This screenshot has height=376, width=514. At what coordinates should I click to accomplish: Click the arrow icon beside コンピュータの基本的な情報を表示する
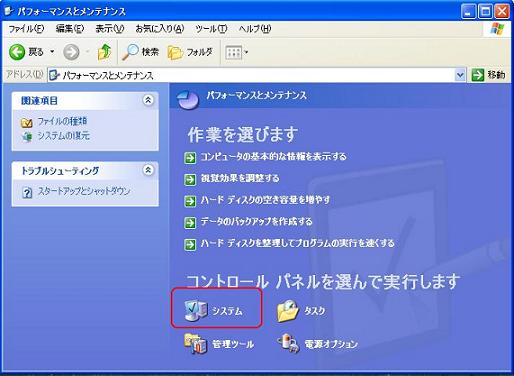pyautogui.click(x=190, y=157)
